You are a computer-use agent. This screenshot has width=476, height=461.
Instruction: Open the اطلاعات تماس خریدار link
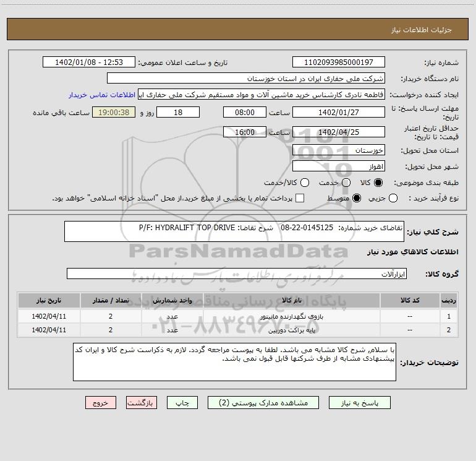[102, 95]
